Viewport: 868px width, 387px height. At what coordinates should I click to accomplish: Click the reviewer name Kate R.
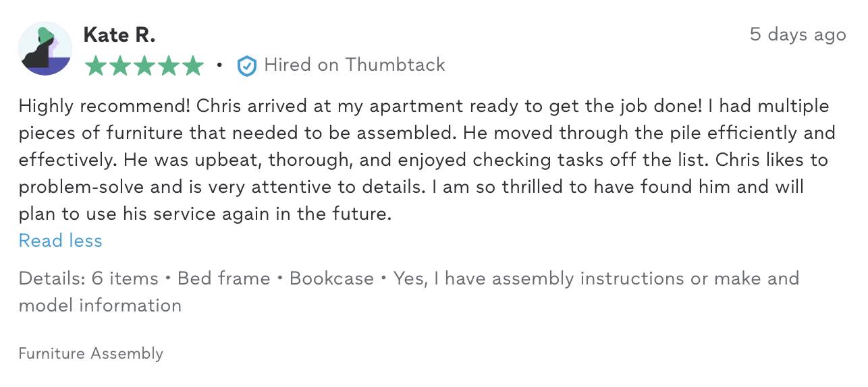point(119,34)
